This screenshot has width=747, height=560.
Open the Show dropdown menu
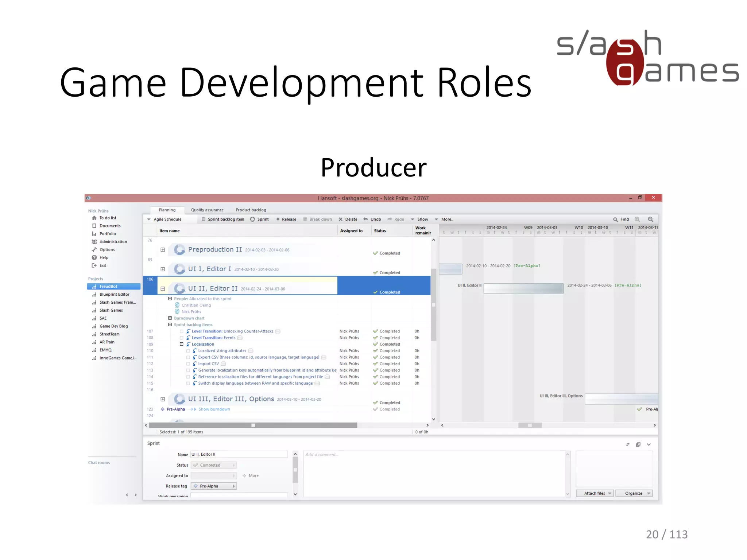(x=419, y=219)
